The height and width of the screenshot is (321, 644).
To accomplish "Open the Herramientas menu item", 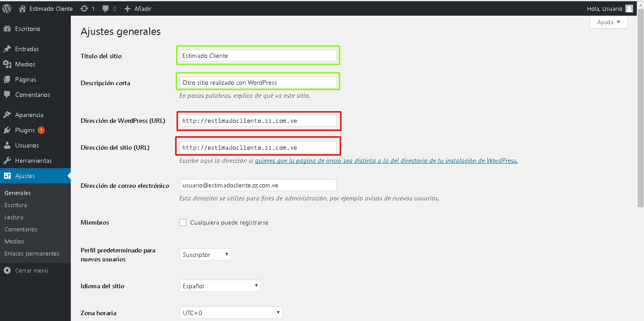I will coord(35,160).
